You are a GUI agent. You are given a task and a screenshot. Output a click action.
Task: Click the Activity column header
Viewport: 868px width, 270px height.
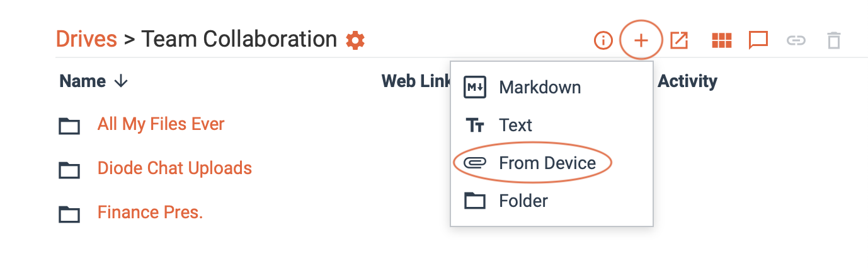click(x=687, y=81)
